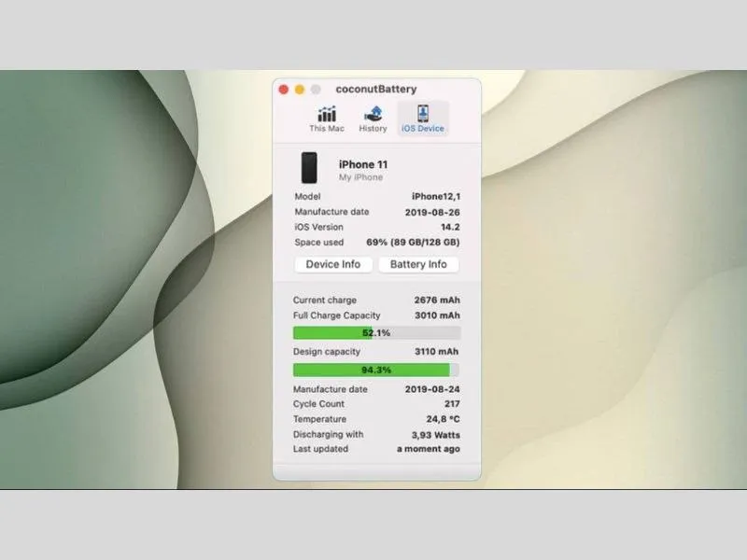This screenshot has height=560, width=747.
Task: Click the 2676 mAh current charge value
Action: coord(437,300)
